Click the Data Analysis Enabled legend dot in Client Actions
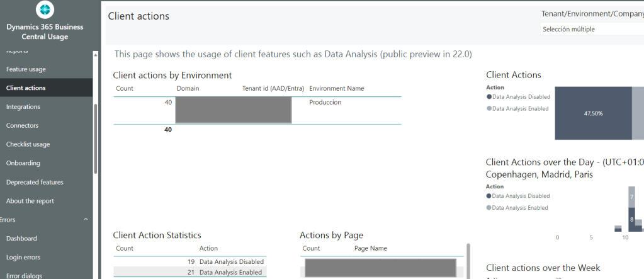Screen dimensions: 644x279 pyautogui.click(x=489, y=109)
